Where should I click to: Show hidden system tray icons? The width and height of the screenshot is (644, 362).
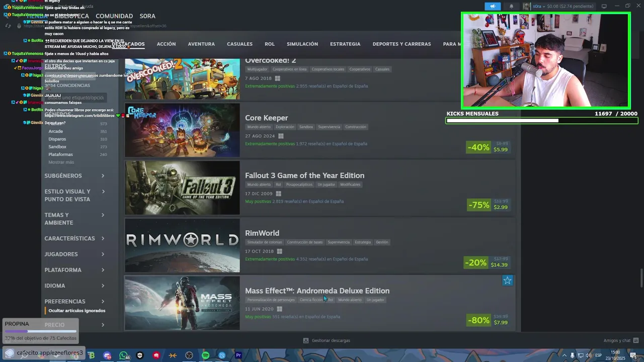pyautogui.click(x=564, y=355)
